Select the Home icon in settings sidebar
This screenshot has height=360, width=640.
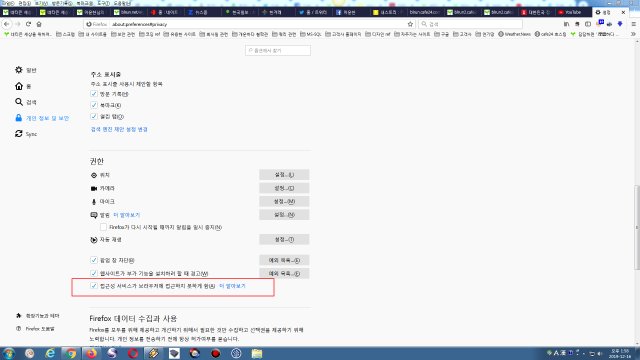(19, 86)
